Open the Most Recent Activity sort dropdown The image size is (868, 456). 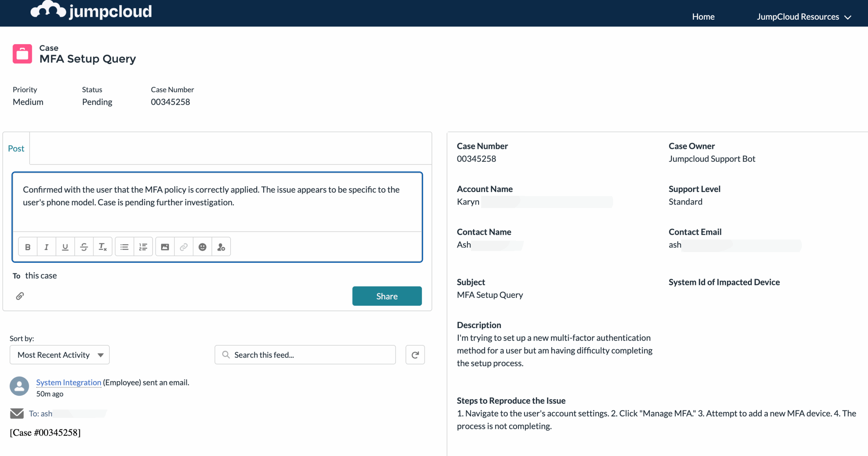click(x=59, y=355)
